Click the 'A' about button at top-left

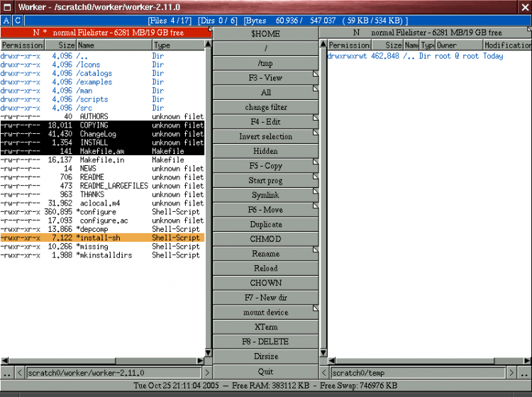click(6, 21)
